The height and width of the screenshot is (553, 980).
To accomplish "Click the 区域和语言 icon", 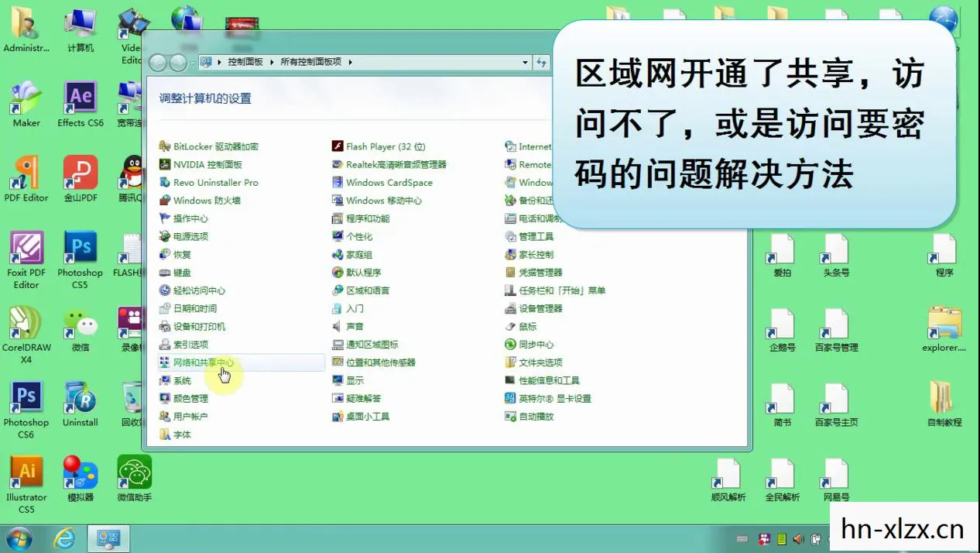I will click(x=338, y=290).
